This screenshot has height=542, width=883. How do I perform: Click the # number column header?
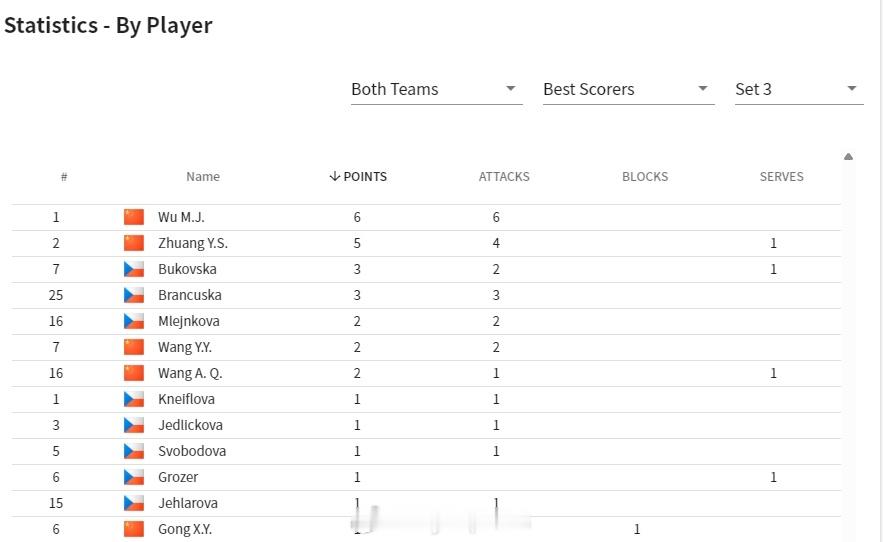64,177
